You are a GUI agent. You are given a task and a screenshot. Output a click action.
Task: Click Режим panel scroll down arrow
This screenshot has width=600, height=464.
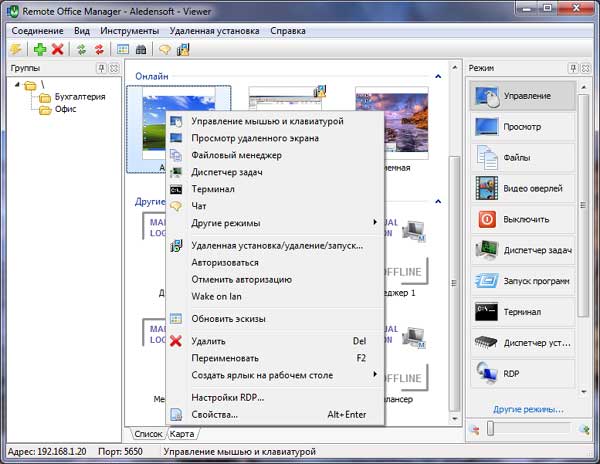584,391
